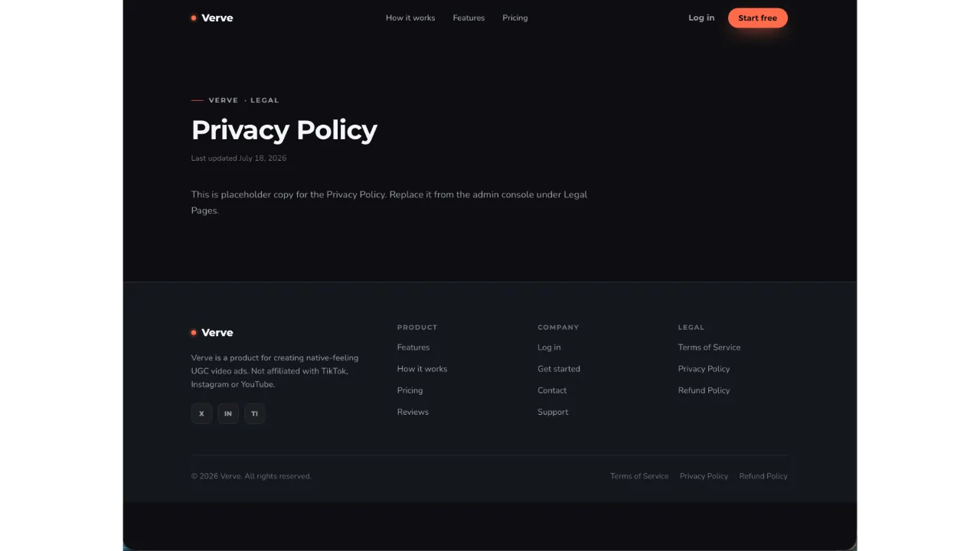Image resolution: width=980 pixels, height=551 pixels.
Task: Open Get started link in footer
Action: pos(559,369)
